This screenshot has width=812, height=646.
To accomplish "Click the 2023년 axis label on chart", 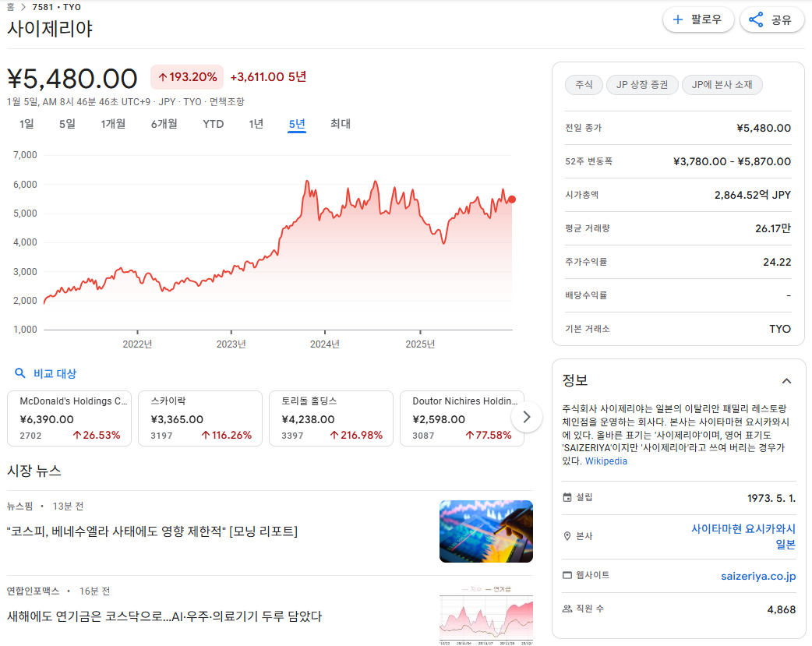I will (x=231, y=344).
